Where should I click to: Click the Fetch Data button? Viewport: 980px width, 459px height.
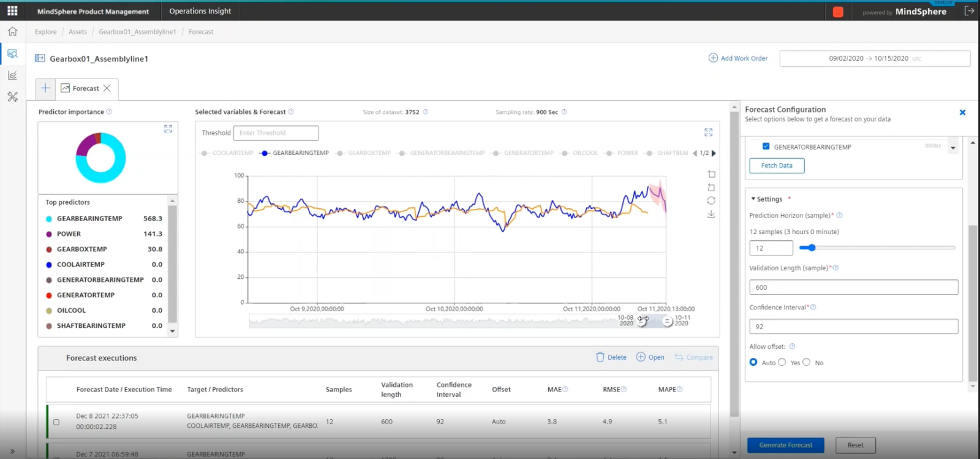[x=777, y=165]
